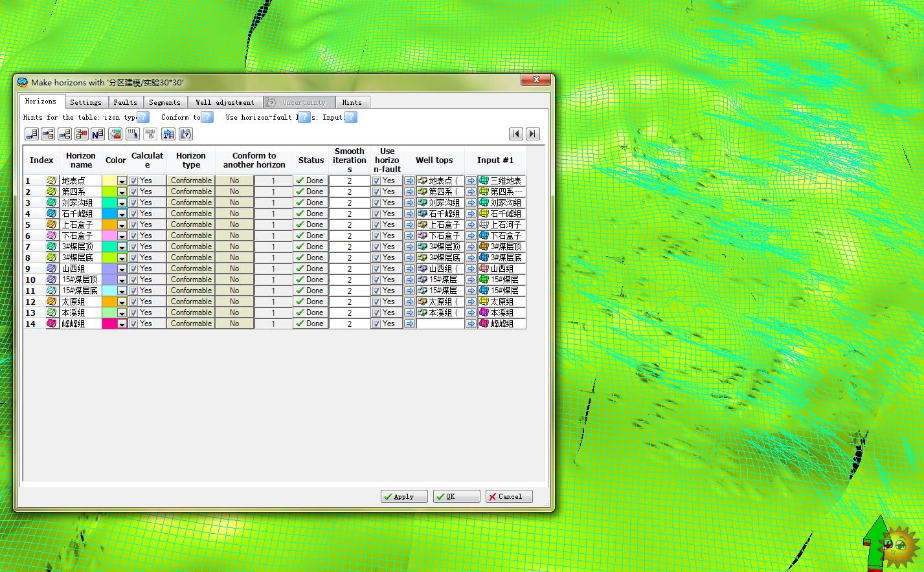Click the blue well tops arrow in row 14

409,324
